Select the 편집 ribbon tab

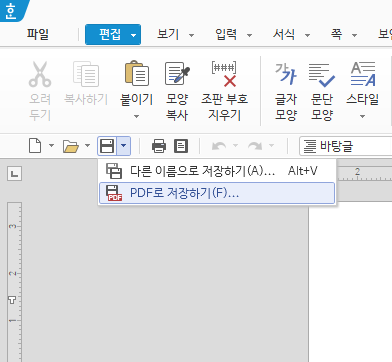pos(110,34)
